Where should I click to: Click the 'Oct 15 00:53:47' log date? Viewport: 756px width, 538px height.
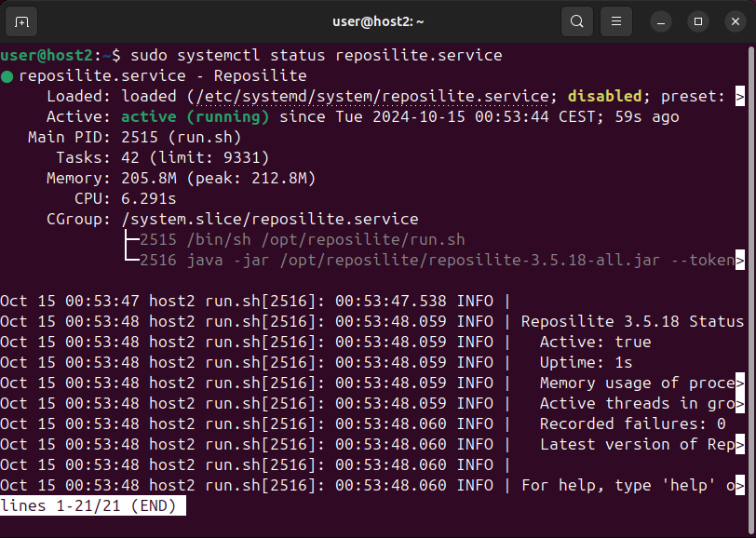tap(70, 302)
